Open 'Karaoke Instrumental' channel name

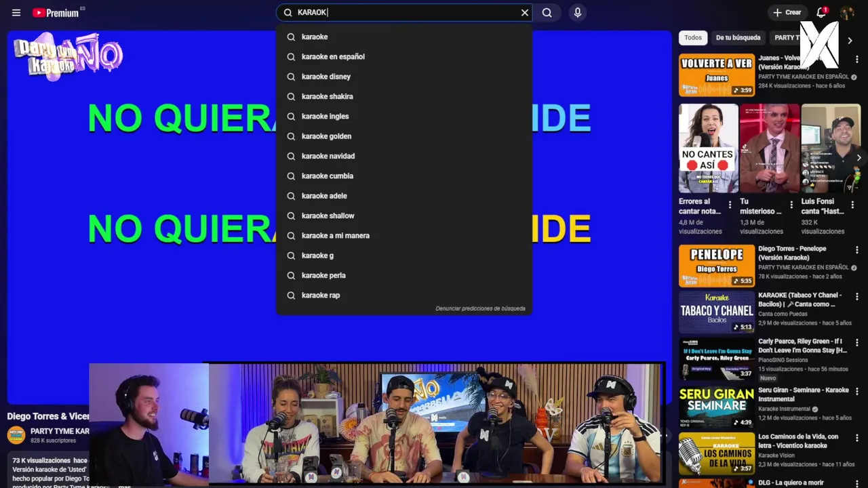(x=784, y=409)
